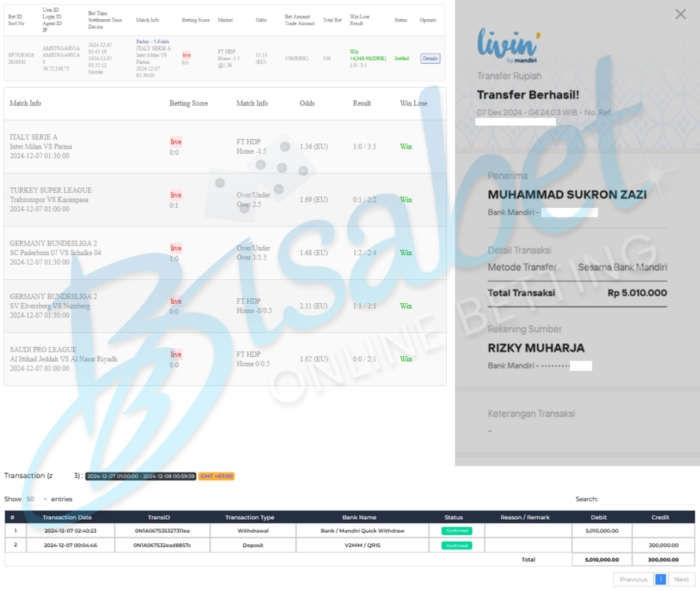Click the 'V2HIM / QRIS' bank cell
This screenshot has width=700, height=591.
tap(362, 545)
